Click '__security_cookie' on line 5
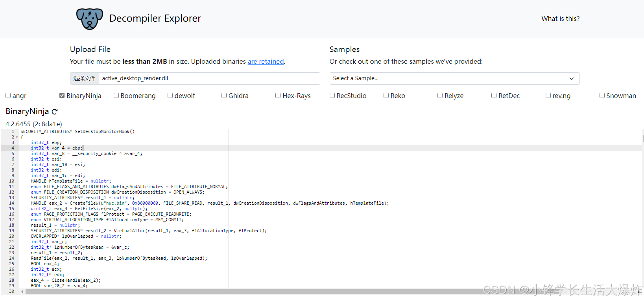This screenshot has height=301, width=644. pyautogui.click(x=94, y=154)
